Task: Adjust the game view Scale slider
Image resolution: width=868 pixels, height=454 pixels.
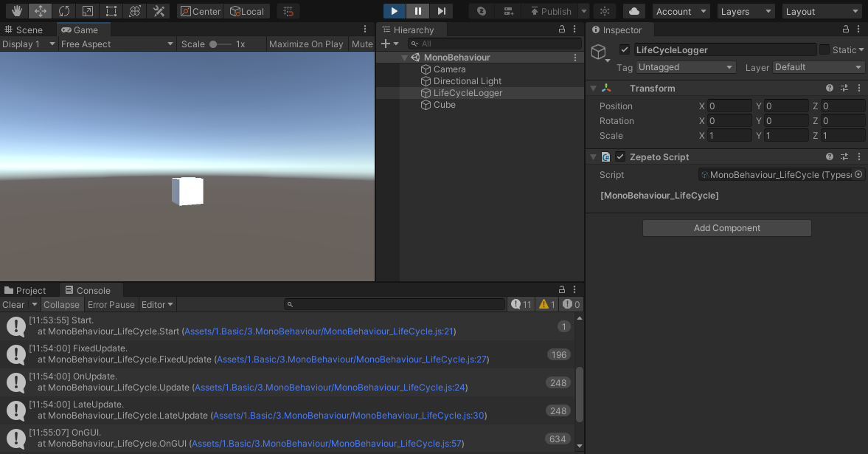Action: (x=214, y=44)
